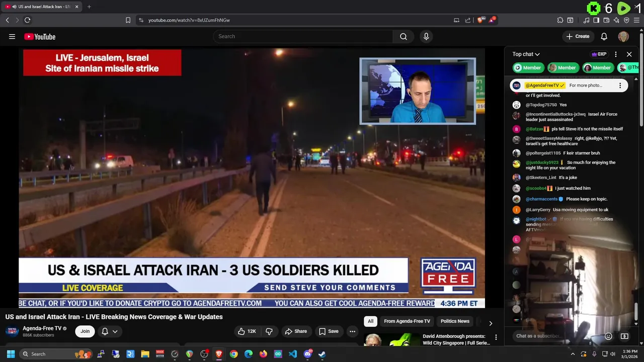Focus the YouTube search box
The height and width of the screenshot is (362, 644).
pos(303,36)
